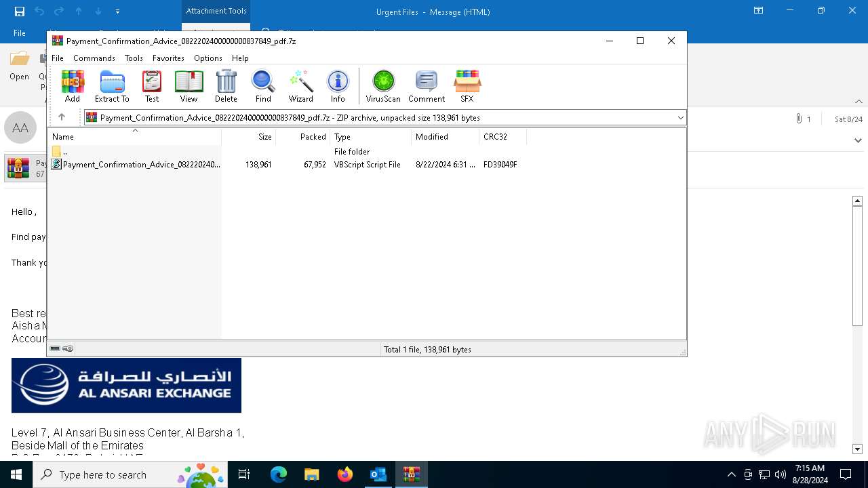The image size is (868, 488).
Task: Click the Delete trash can icon
Action: [226, 86]
